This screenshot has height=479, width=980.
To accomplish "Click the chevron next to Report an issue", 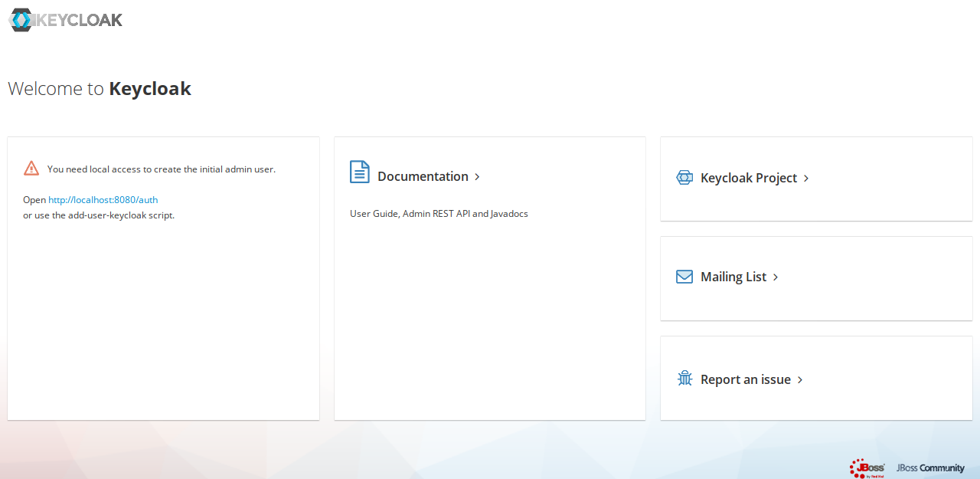I will [x=800, y=380].
